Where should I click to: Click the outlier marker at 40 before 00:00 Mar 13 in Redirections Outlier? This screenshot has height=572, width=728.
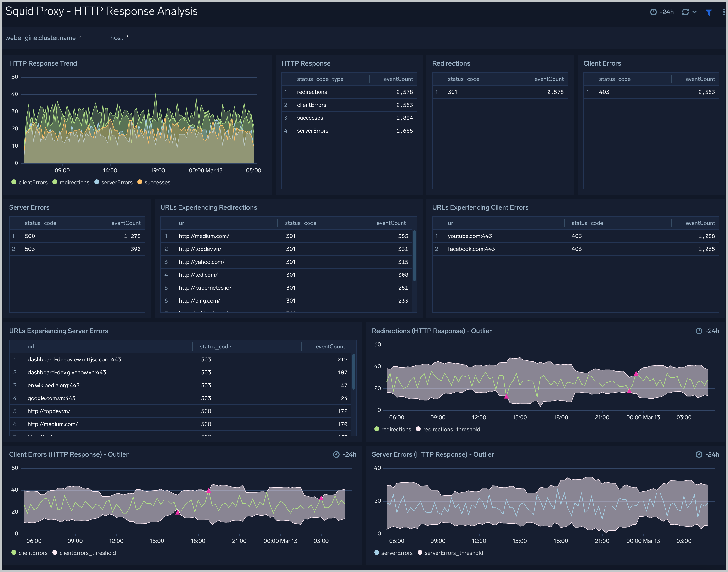636,374
